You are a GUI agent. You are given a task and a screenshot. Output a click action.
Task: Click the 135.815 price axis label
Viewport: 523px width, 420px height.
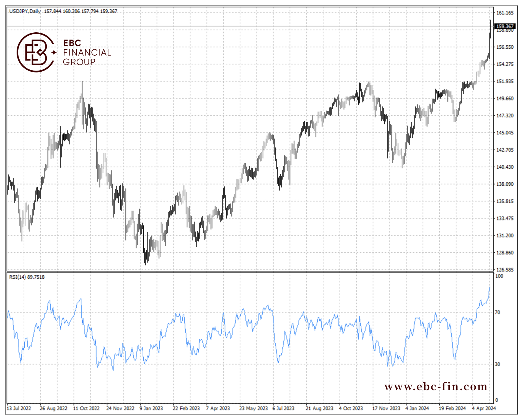(x=505, y=201)
